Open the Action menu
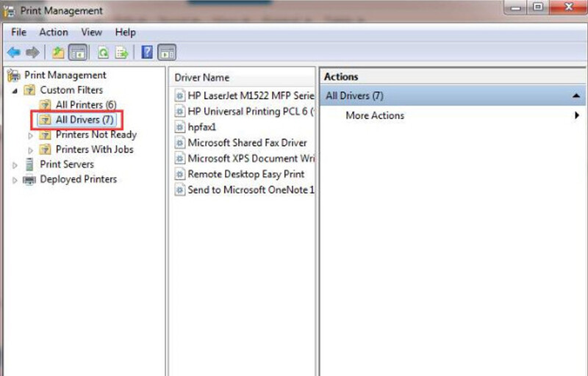 (54, 32)
